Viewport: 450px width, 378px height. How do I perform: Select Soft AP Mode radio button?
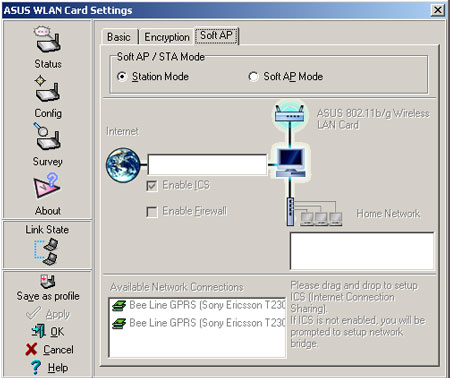point(253,77)
